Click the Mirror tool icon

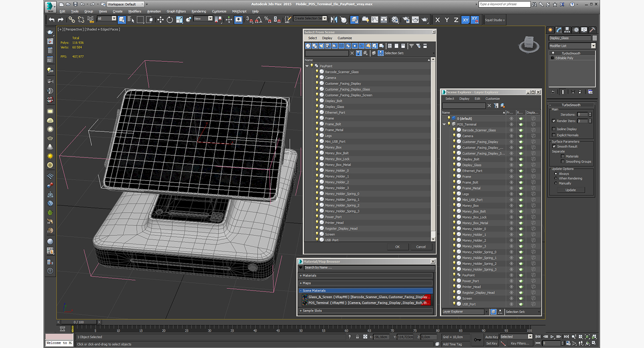pyautogui.click(x=334, y=20)
